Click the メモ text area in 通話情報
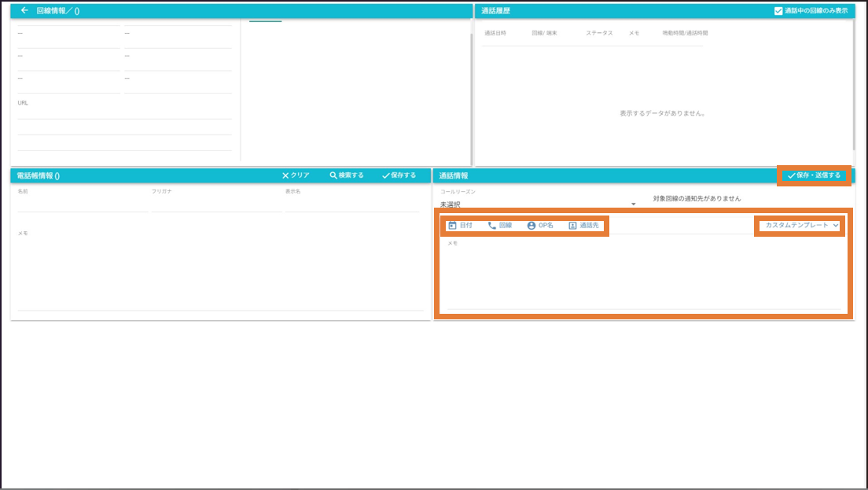 pyautogui.click(x=643, y=275)
